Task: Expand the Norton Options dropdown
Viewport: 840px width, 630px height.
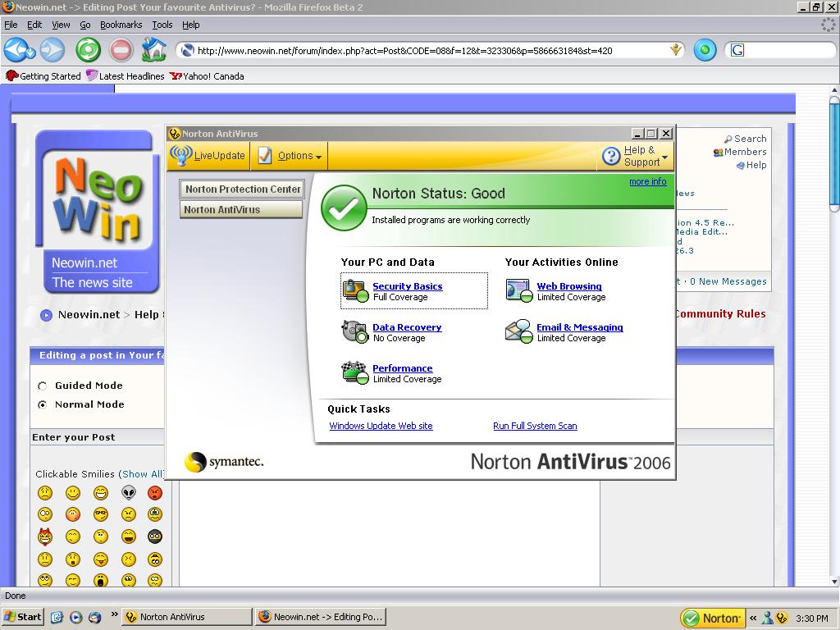Action: coord(290,155)
